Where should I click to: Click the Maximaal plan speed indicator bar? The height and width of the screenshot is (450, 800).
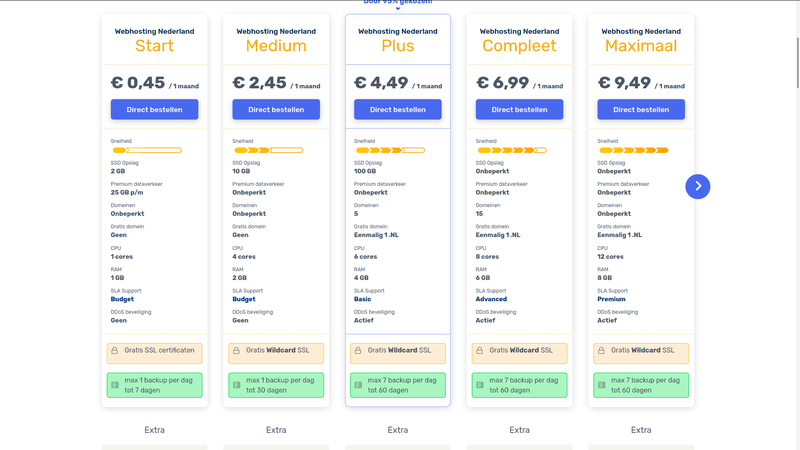[x=633, y=151]
